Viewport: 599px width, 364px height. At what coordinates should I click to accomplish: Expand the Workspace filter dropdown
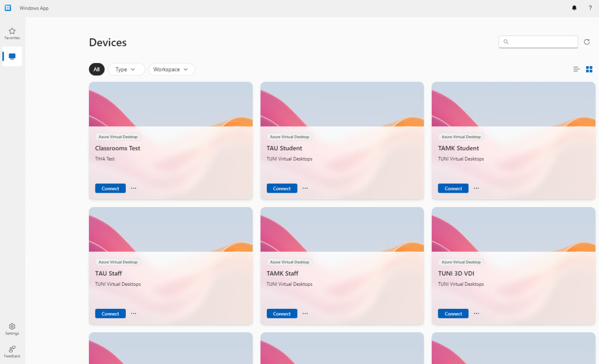click(171, 69)
